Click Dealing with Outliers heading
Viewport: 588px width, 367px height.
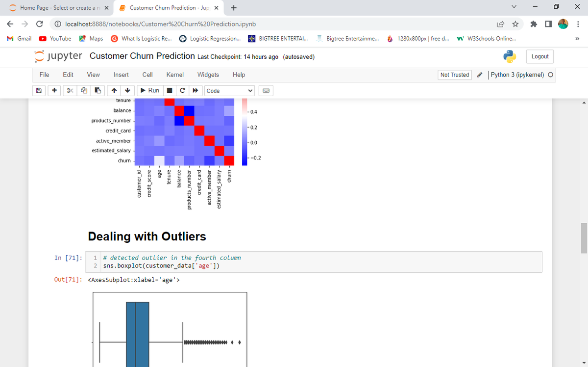point(147,236)
